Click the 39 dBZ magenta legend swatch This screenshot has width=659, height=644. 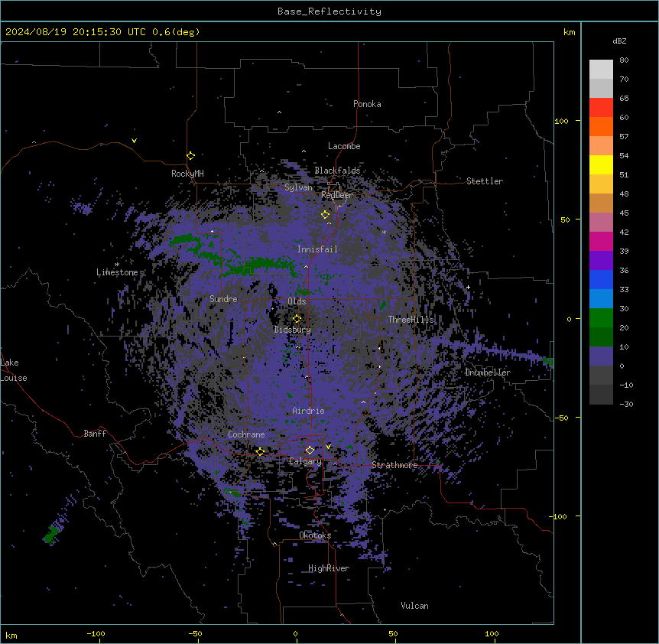tap(601, 241)
